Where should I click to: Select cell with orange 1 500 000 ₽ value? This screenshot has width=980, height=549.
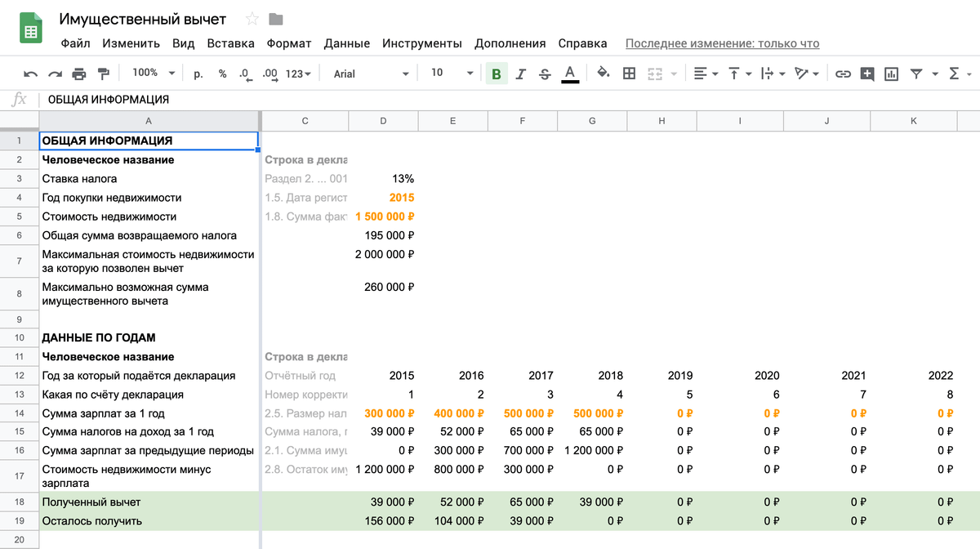tap(384, 216)
